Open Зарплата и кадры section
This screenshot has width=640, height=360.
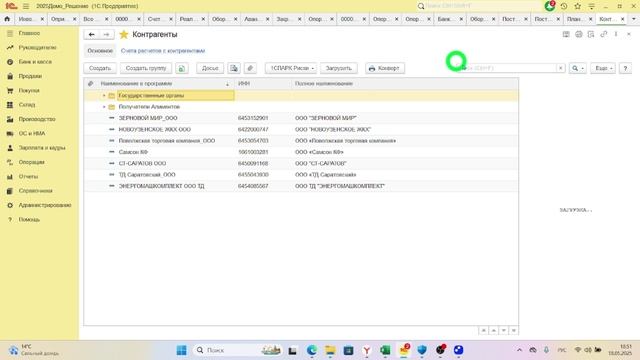pos(42,148)
